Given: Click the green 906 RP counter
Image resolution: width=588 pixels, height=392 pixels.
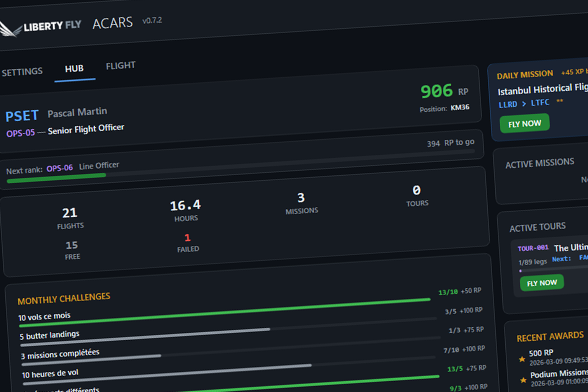Looking at the screenshot, I should point(436,91).
